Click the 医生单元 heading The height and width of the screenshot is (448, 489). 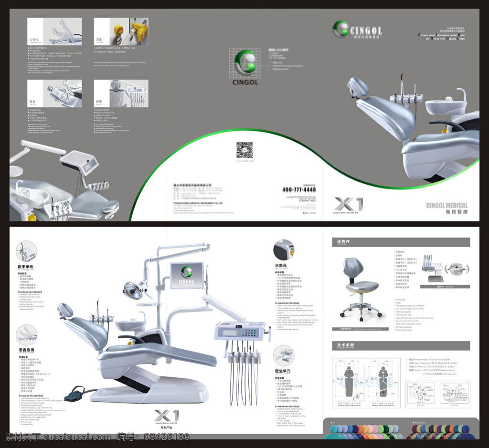[283, 371]
